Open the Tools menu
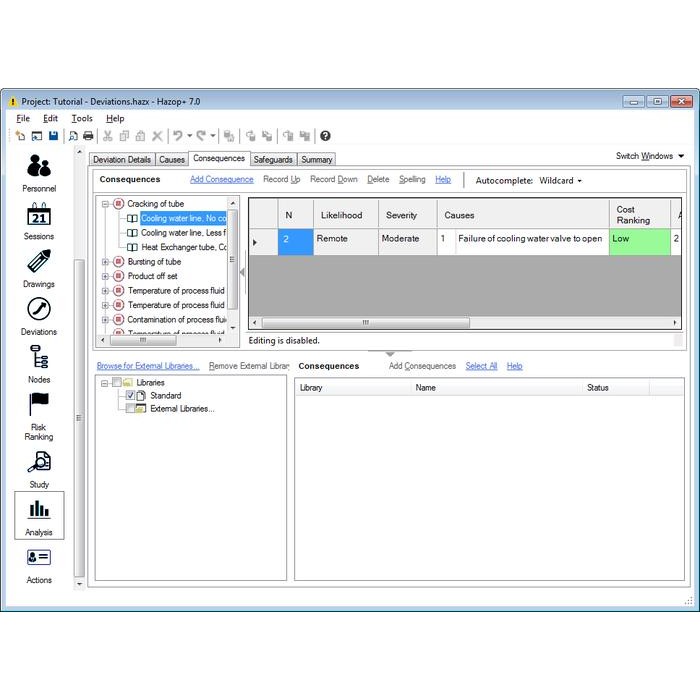This screenshot has width=700, height=700. [x=82, y=118]
